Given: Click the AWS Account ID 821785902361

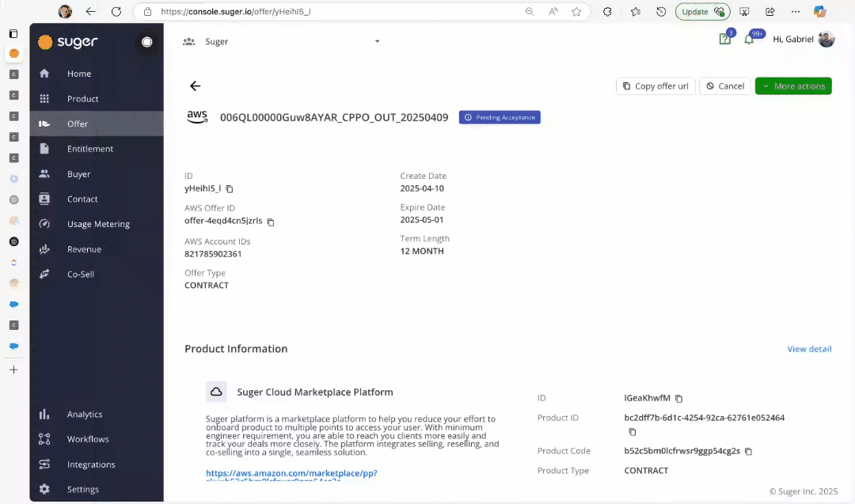Looking at the screenshot, I should 213,254.
